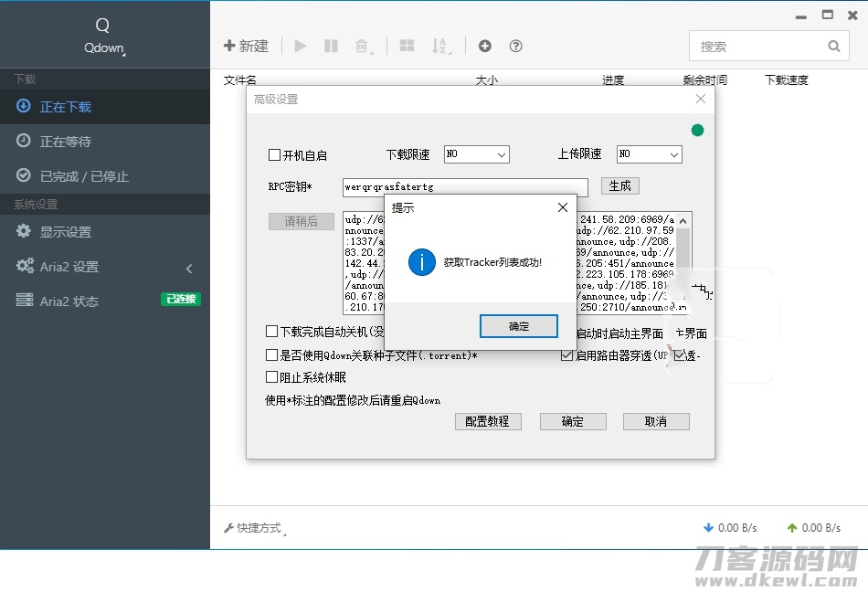Click the search magnifier icon
This screenshot has width=868, height=592.
834,47
